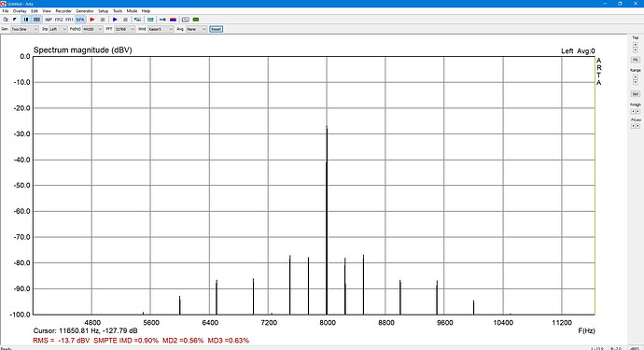Image resolution: width=644 pixels, height=350 pixels.
Task: Start the generator with the blue play icon
Action: (x=115, y=20)
